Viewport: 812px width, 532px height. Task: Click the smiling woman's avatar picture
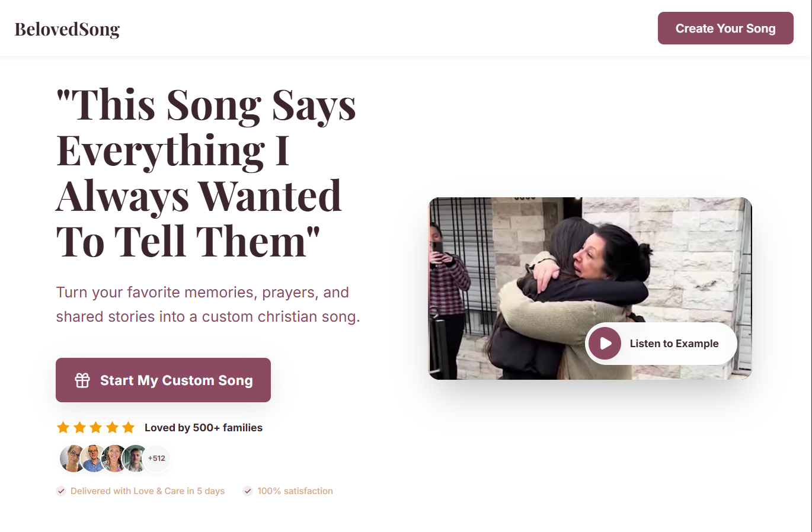tap(114, 458)
